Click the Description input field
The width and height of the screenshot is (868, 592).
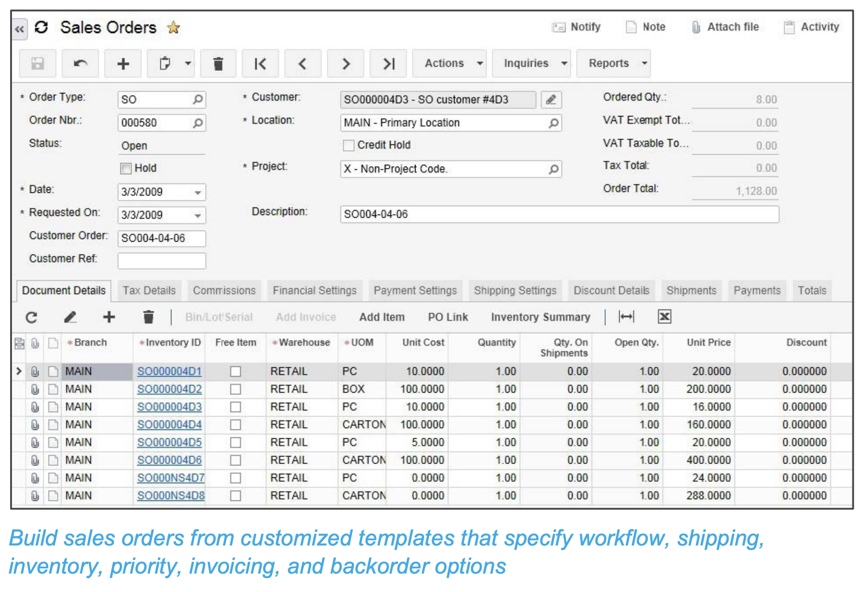click(560, 215)
